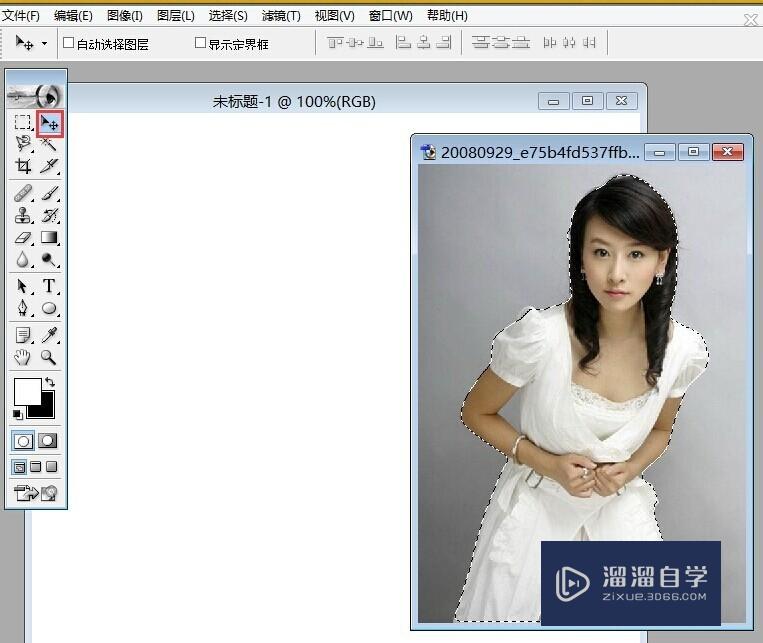763x643 pixels.
Task: Set full screen with menu bar mode
Action: 36,467
